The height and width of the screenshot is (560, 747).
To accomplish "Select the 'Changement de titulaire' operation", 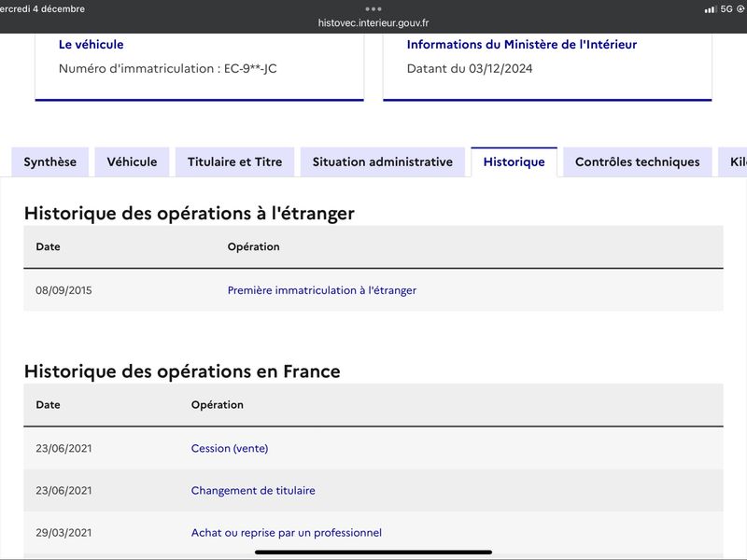I will (x=253, y=491).
